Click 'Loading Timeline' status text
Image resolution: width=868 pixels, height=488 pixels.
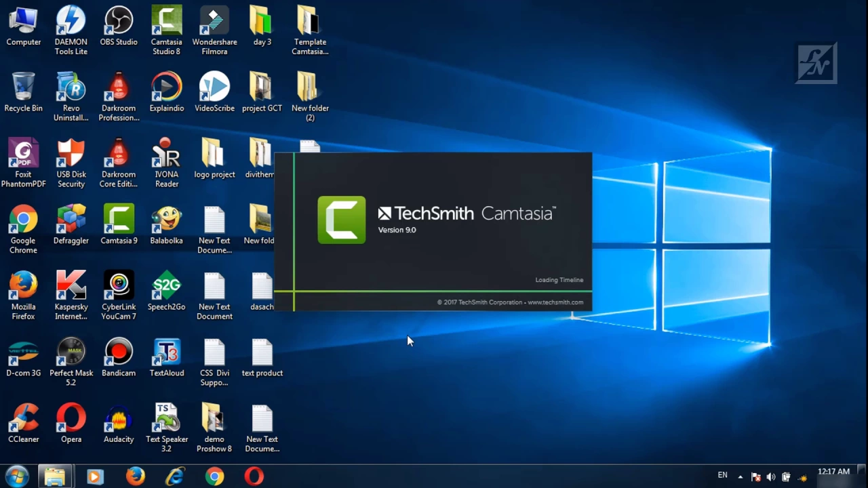pyautogui.click(x=559, y=280)
